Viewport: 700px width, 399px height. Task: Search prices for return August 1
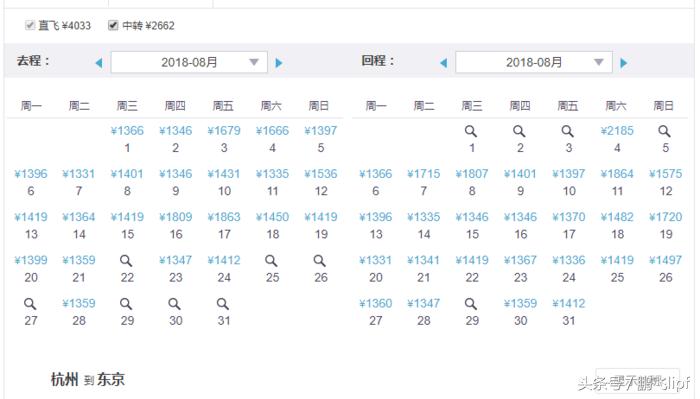[471, 131]
